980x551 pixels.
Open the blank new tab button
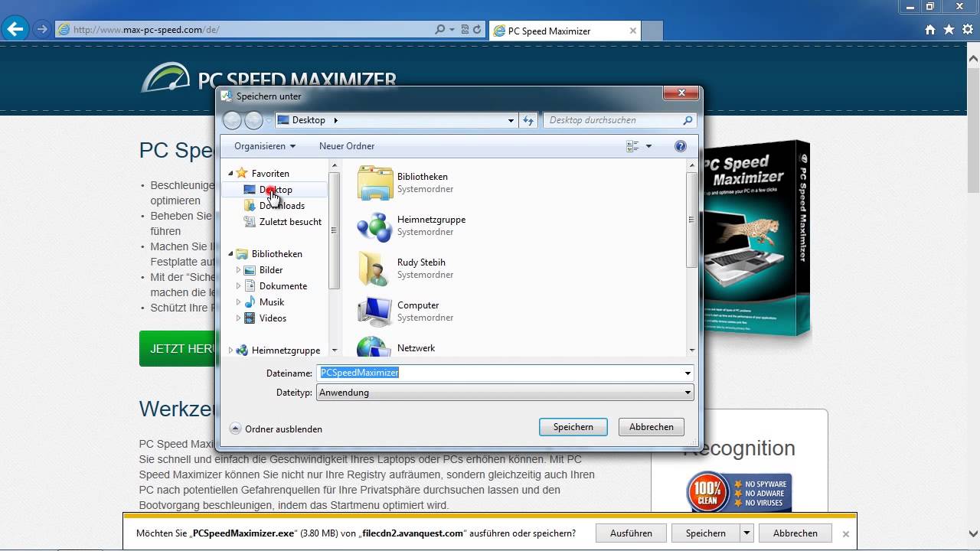click(652, 31)
